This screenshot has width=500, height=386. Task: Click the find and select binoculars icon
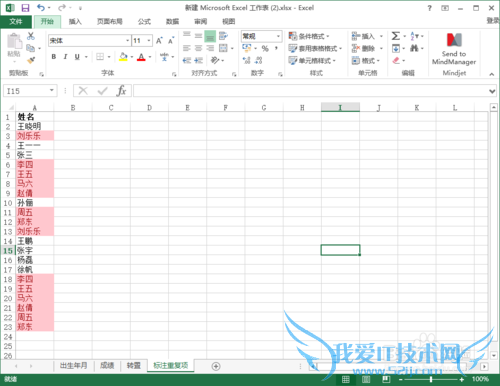(414, 48)
